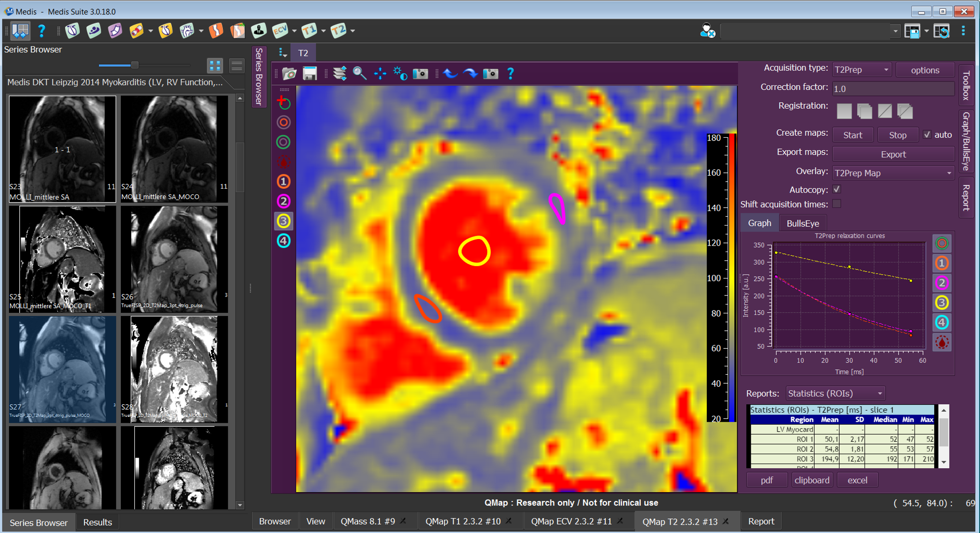980x533 pixels.
Task: Select the S26 TrueFISP T2Map series thumbnail
Action: pyautogui.click(x=174, y=259)
